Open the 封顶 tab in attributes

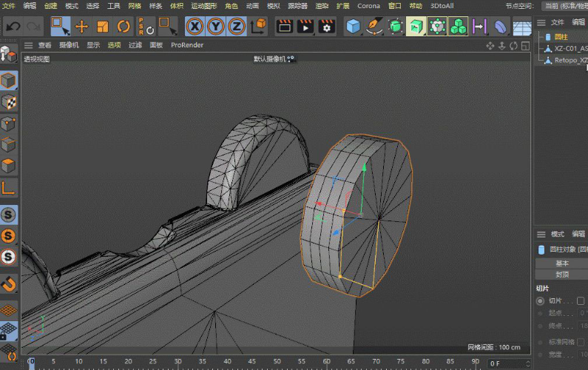(x=562, y=275)
